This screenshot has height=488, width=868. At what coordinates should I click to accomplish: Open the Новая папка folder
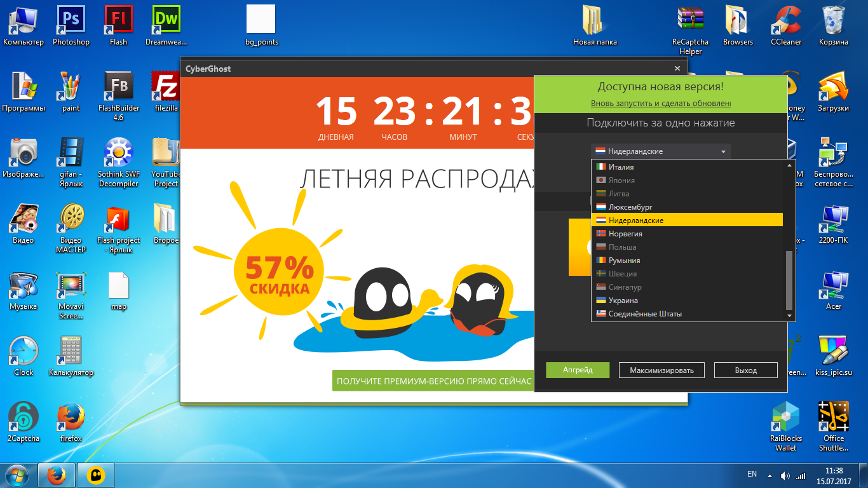point(595,25)
